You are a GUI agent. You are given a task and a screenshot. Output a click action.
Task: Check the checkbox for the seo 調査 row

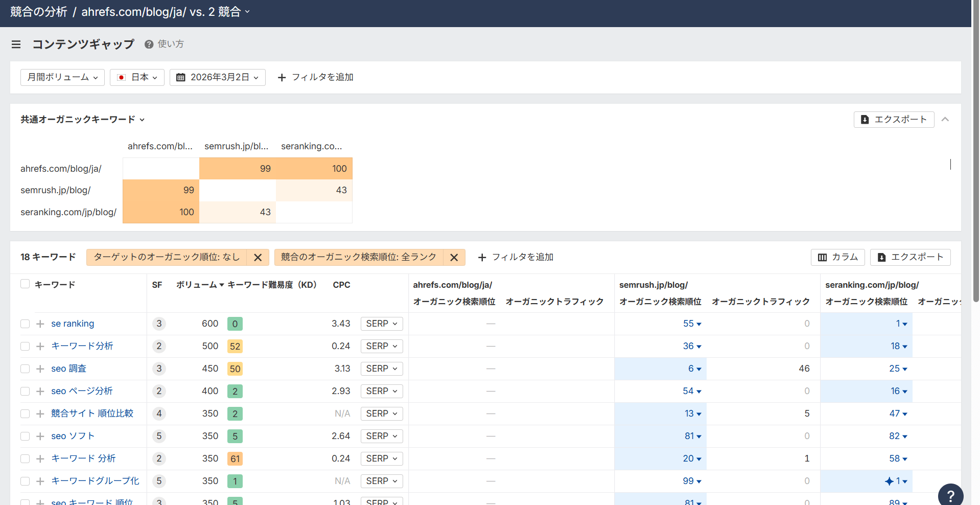(25, 369)
